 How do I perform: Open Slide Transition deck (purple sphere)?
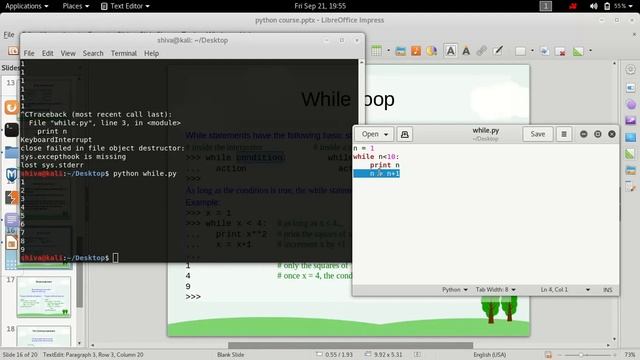click(630, 104)
